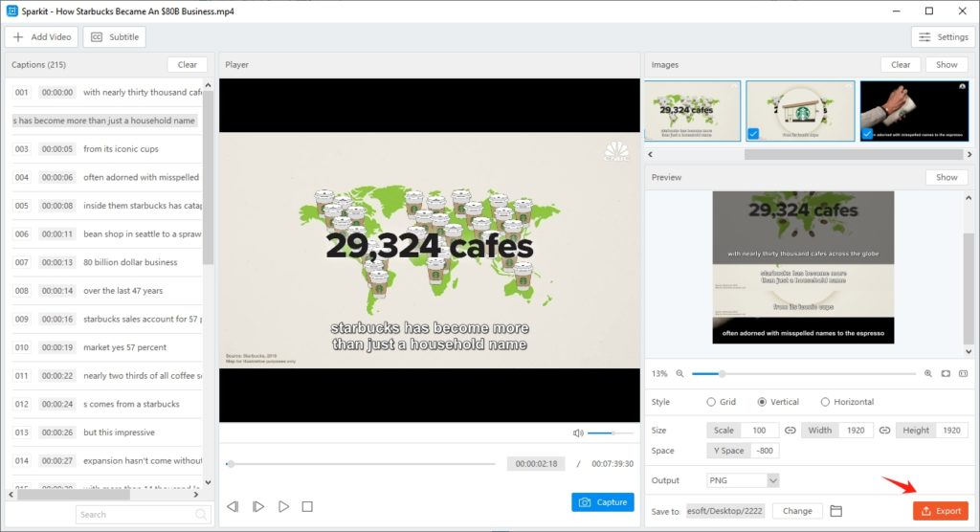Open the Subtitle tool
980x532 pixels.
pyautogui.click(x=115, y=37)
